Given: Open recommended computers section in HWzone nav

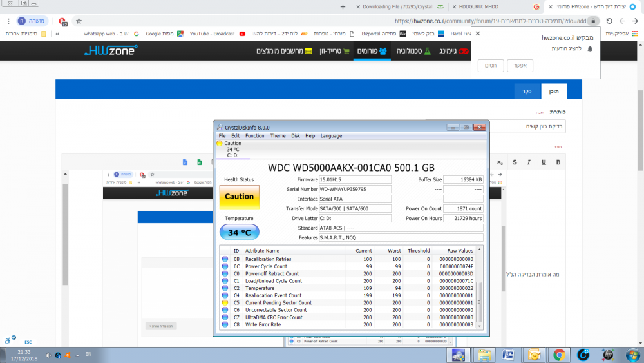Looking at the screenshot, I should point(284,51).
